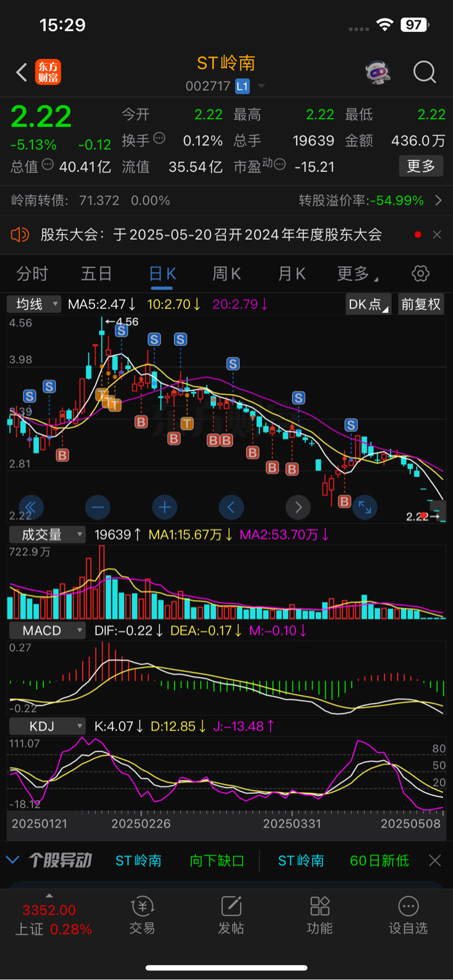Image resolution: width=453 pixels, height=980 pixels.
Task: Tap the S marker near the 4.56 high
Action: [x=122, y=331]
